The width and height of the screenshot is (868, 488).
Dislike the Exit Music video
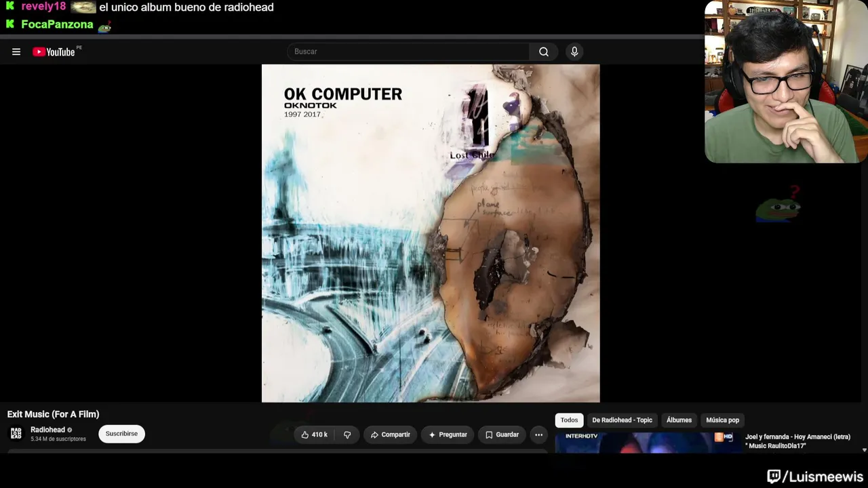347,434
